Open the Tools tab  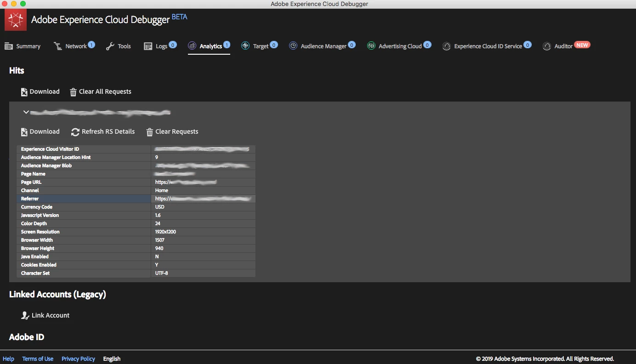(x=119, y=46)
